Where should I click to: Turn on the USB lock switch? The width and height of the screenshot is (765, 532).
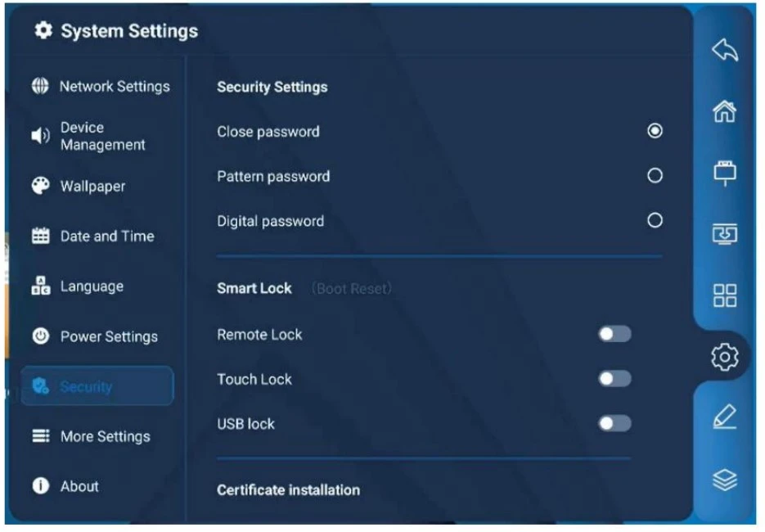point(614,424)
